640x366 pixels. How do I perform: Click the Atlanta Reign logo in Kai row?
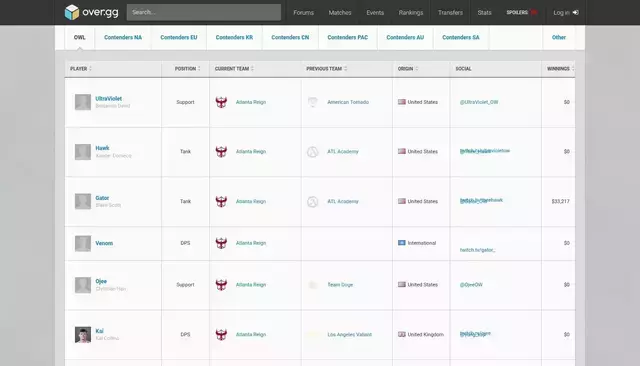click(221, 334)
